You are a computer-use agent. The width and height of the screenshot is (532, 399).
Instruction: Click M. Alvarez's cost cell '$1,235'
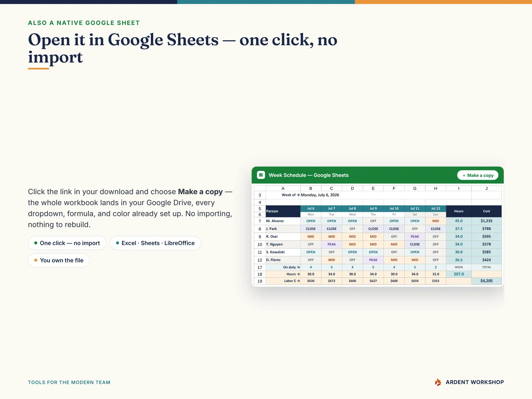[x=486, y=221]
